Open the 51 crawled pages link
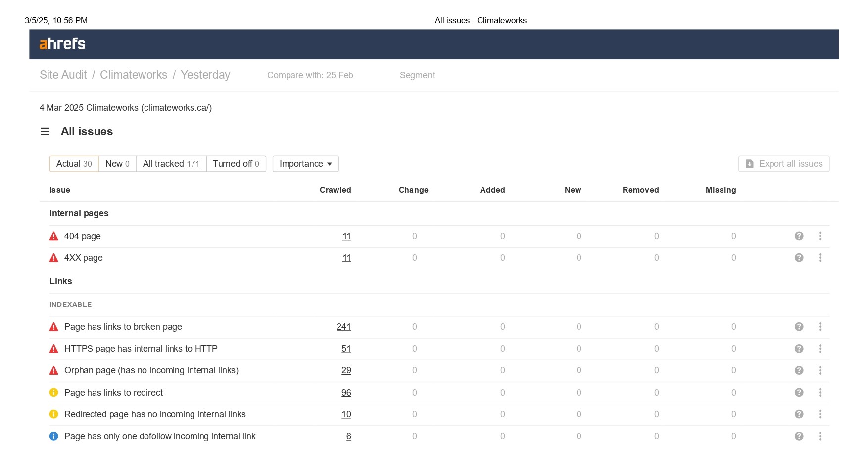The width and height of the screenshot is (868, 454). 346,349
